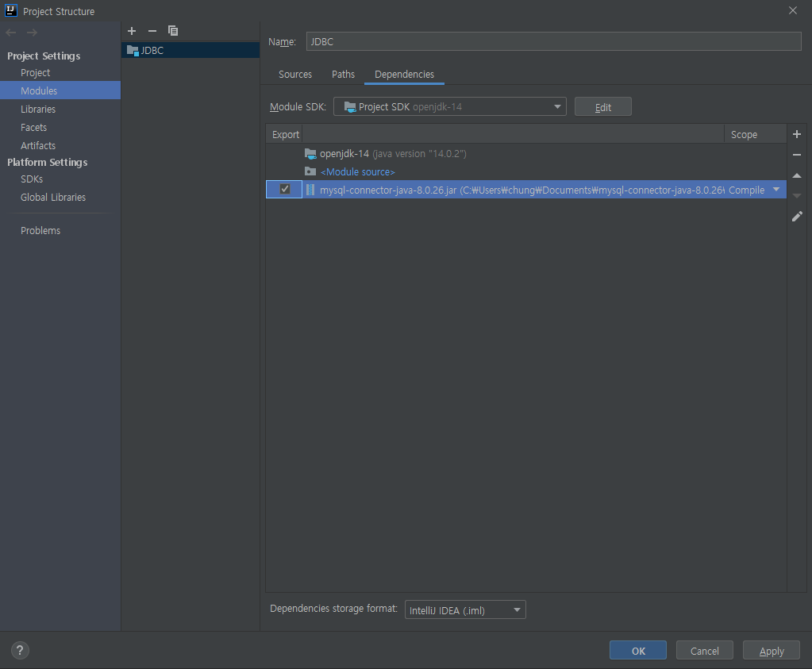This screenshot has width=812, height=669.
Task: Add a dependency using plus icon
Action: [x=797, y=134]
